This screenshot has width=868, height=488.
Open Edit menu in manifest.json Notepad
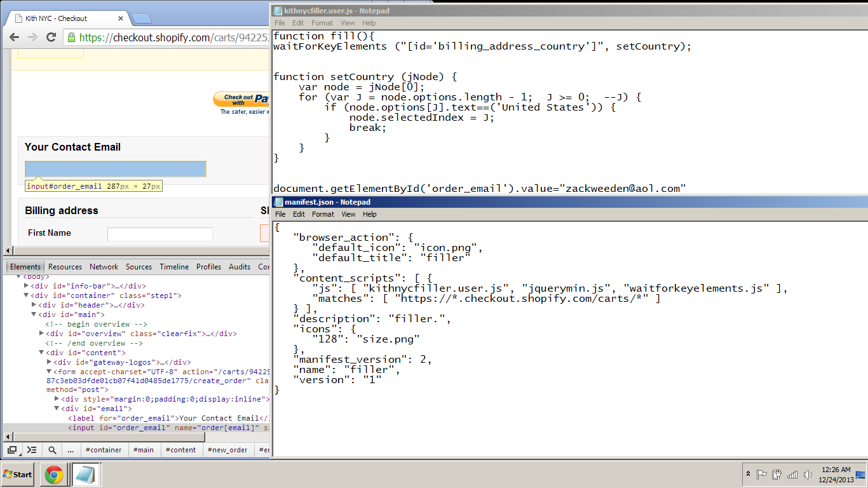tap(298, 214)
